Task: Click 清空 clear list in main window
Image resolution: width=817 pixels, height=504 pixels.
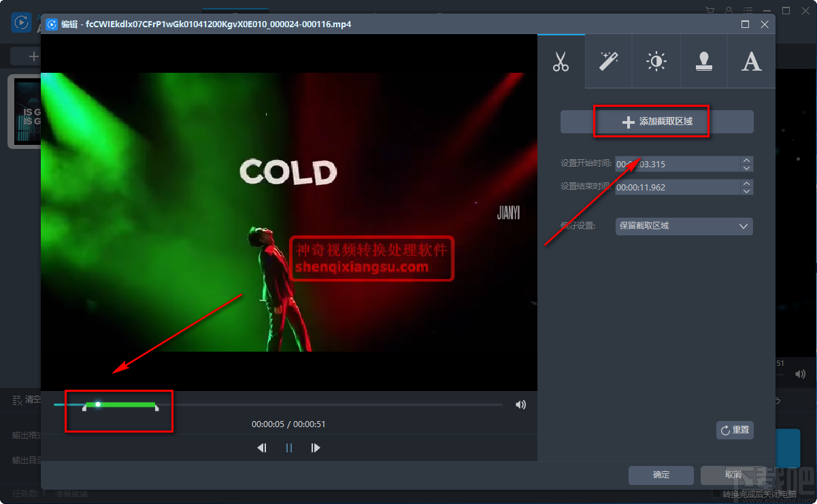Action: pyautogui.click(x=27, y=400)
